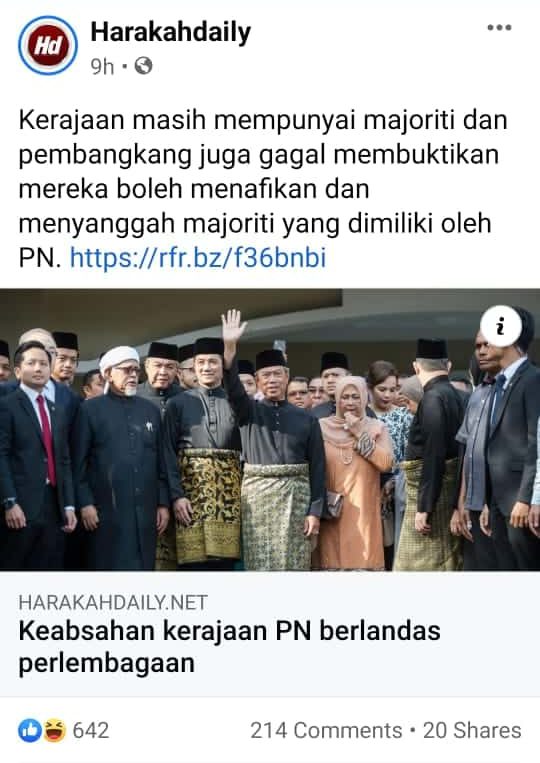Screen dimensions: 540x763
Task: Click the HARAKAHDAILY.NET domain label
Action: tap(113, 602)
